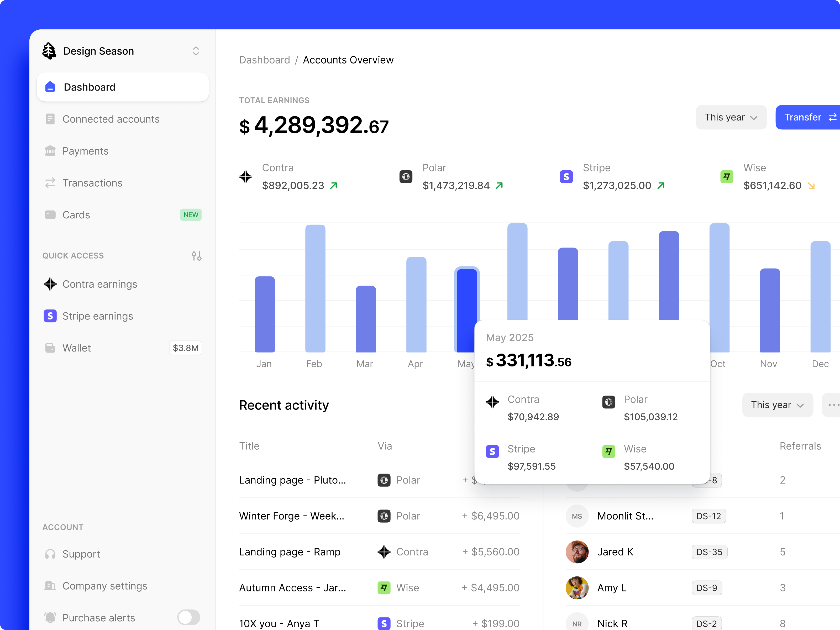840x630 pixels.
Task: Open the Wallet quick access item
Action: point(123,348)
